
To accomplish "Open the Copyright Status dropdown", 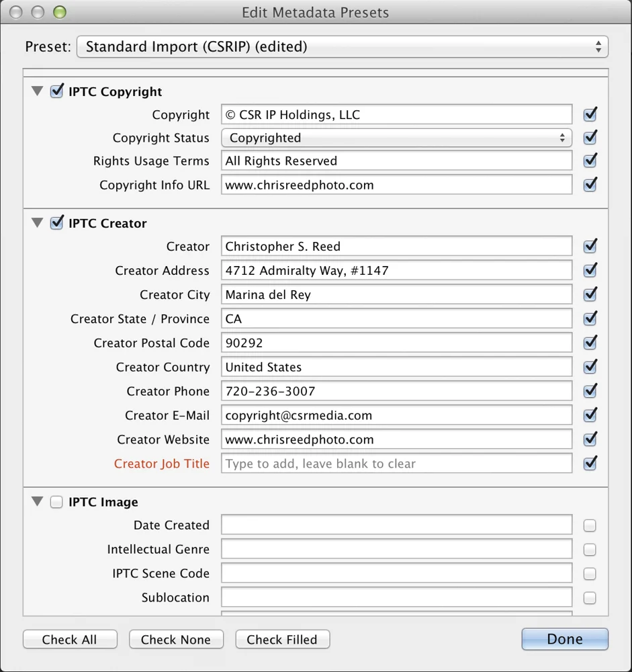I will point(396,138).
